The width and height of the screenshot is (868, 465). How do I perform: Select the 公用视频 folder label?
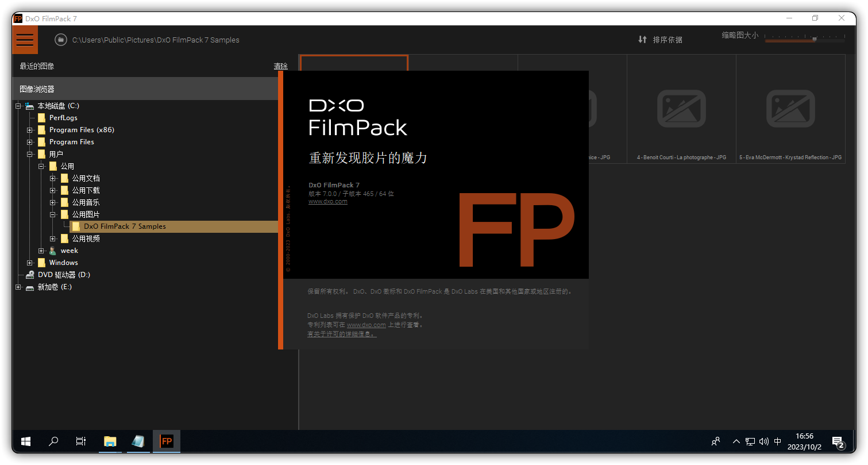coord(86,239)
